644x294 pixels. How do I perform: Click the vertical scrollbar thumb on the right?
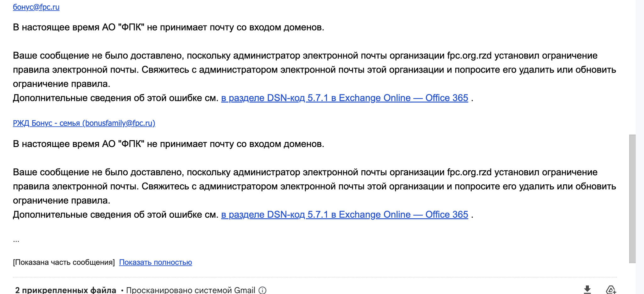[632, 199]
